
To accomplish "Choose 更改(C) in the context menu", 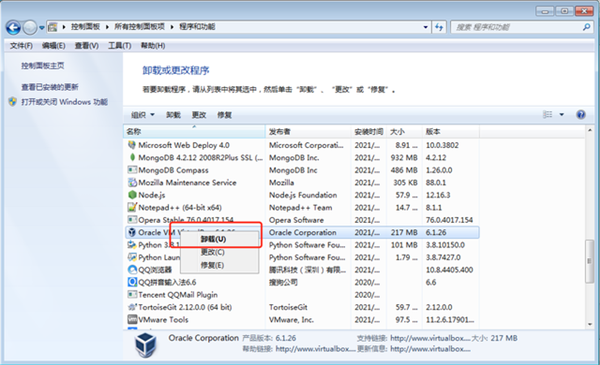I will pyautogui.click(x=219, y=252).
